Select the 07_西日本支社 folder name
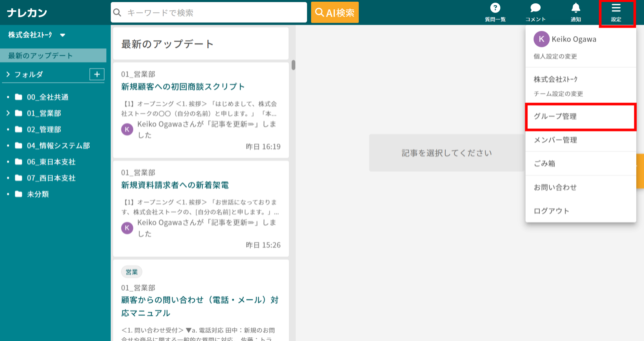Screen dimensions: 644x341 (x=51, y=178)
